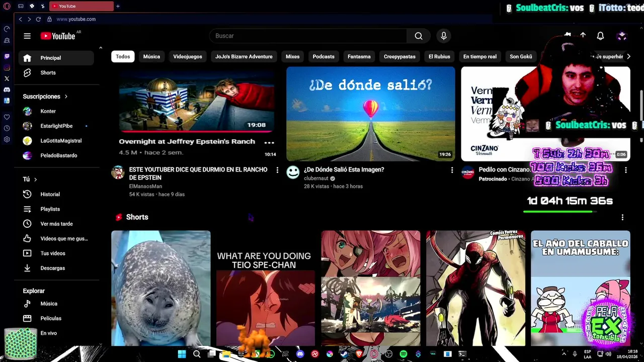Open Instagram in Opera sidebar
The width and height of the screenshot is (644, 362).
[7, 67]
